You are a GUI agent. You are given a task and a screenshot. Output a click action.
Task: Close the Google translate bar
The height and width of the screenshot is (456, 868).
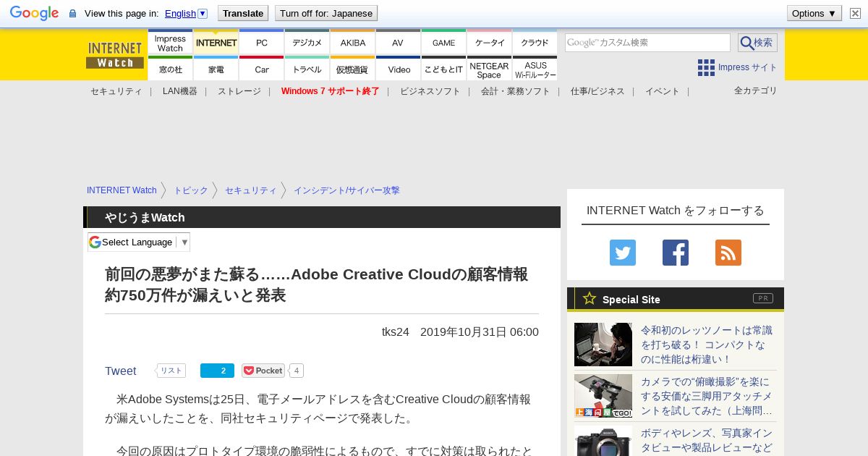[855, 13]
